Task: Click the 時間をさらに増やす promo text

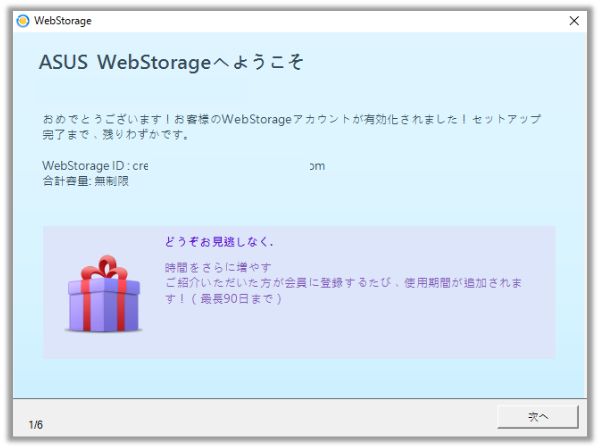Action: point(218,267)
